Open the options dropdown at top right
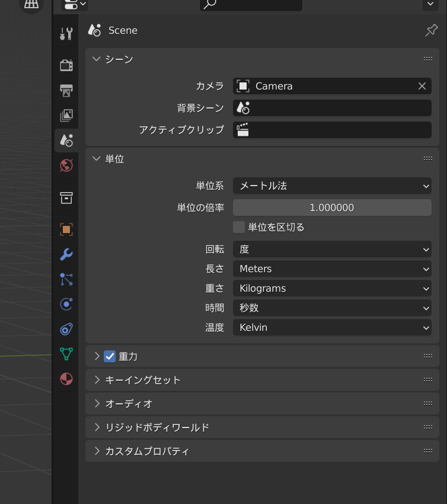The image size is (447, 504). click(430, 5)
